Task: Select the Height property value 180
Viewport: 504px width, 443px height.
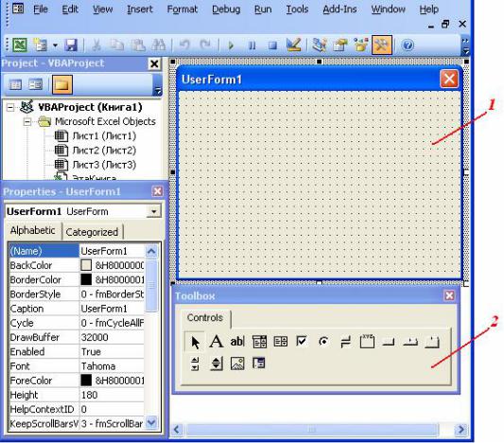Action: coord(112,395)
